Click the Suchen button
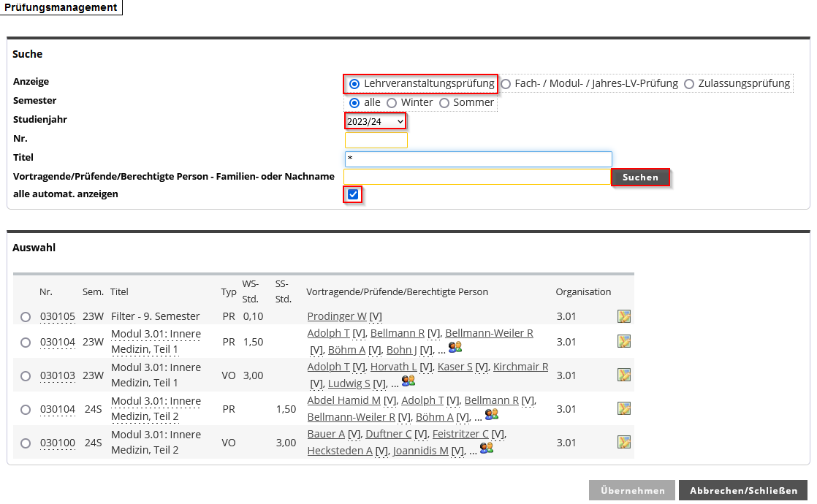 [640, 177]
